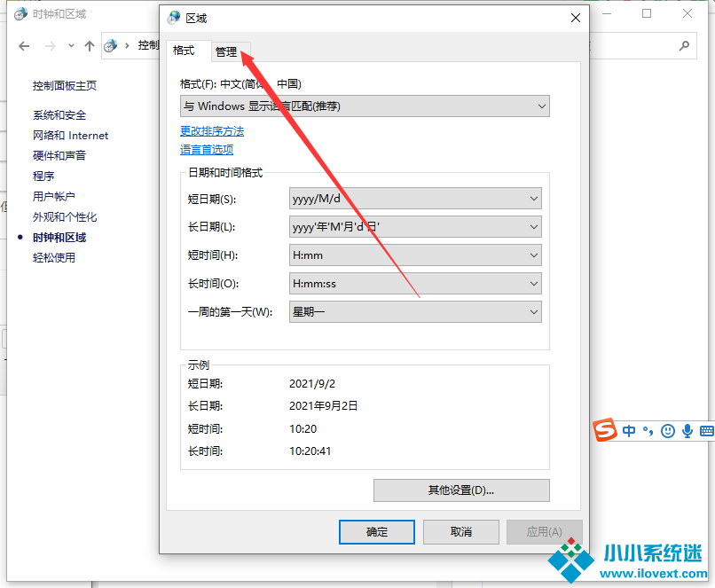Open emoji panel in Sogou bar

(x=668, y=431)
